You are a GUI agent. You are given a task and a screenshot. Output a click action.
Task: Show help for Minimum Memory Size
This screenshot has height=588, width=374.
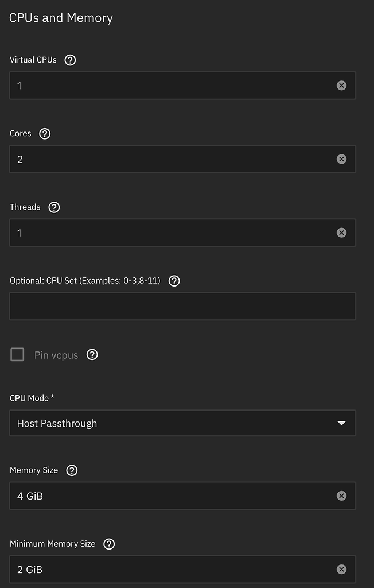[x=109, y=544]
